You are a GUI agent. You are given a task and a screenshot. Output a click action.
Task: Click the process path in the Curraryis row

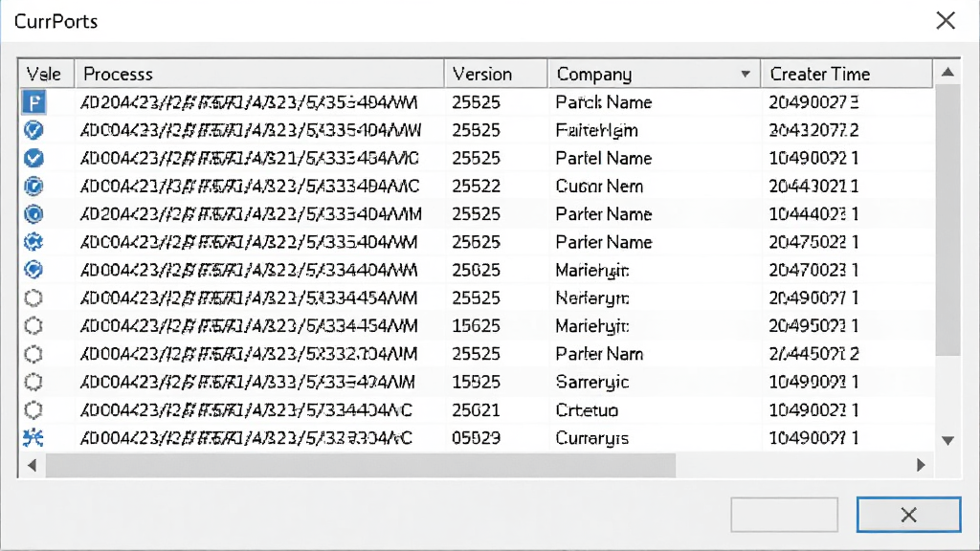246,438
